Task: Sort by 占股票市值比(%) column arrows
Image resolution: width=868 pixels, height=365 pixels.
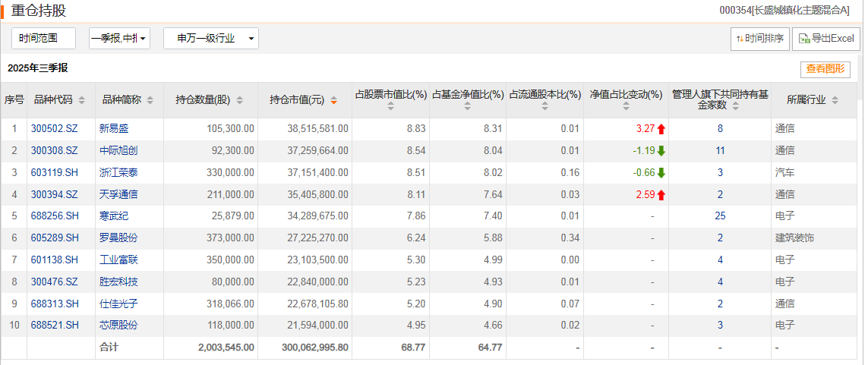Action: [x=391, y=106]
